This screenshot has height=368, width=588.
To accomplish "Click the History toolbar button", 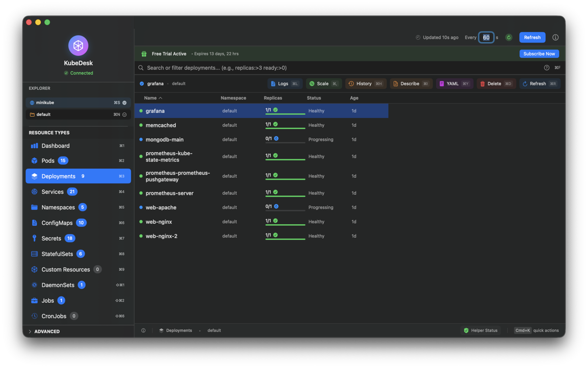I will [365, 84].
